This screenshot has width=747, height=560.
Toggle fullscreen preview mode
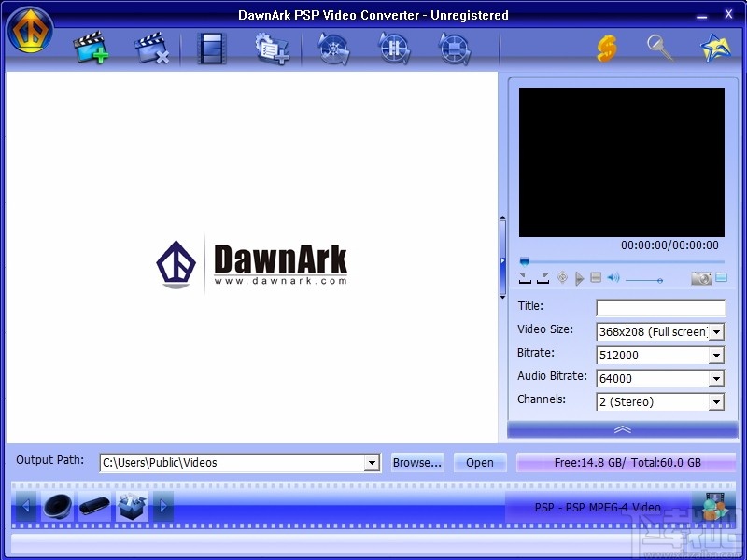click(x=720, y=277)
